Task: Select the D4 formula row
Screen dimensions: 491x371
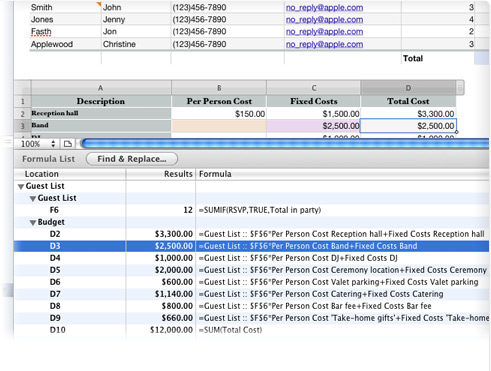Action: tap(252, 258)
